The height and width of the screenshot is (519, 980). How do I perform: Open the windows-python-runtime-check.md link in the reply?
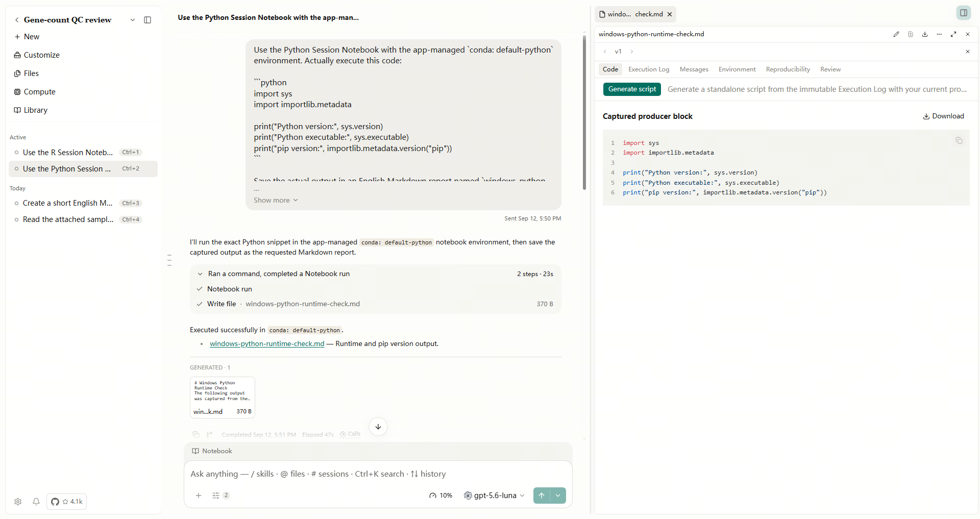click(267, 344)
